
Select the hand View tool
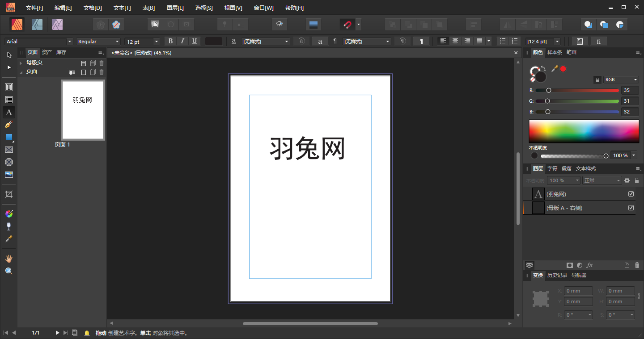point(9,259)
